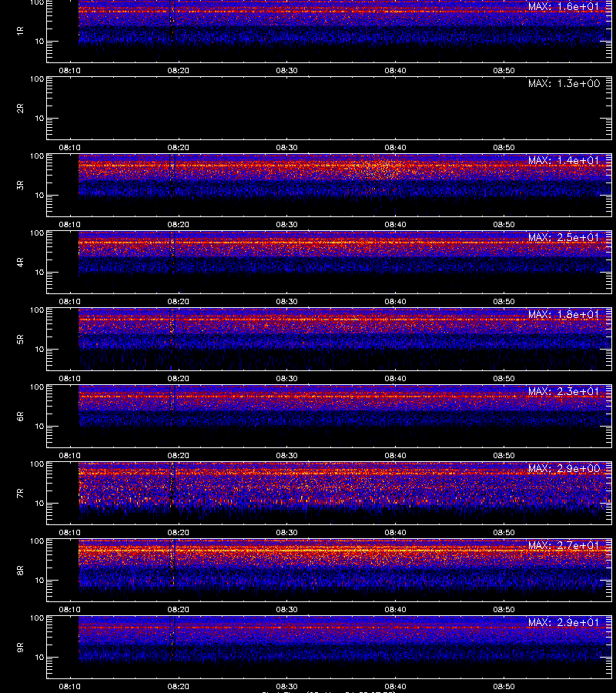Click inside the 7R spectrogram panel

pos(329,494)
